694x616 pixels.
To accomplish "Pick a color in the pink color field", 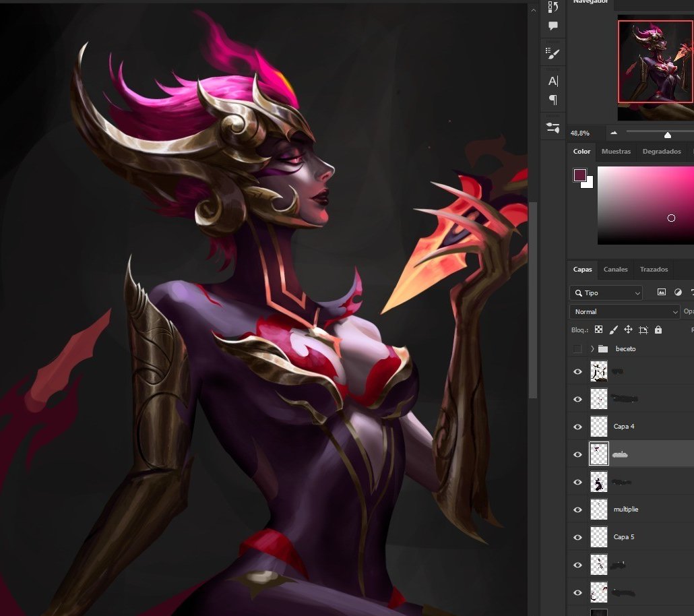I will point(645,206).
